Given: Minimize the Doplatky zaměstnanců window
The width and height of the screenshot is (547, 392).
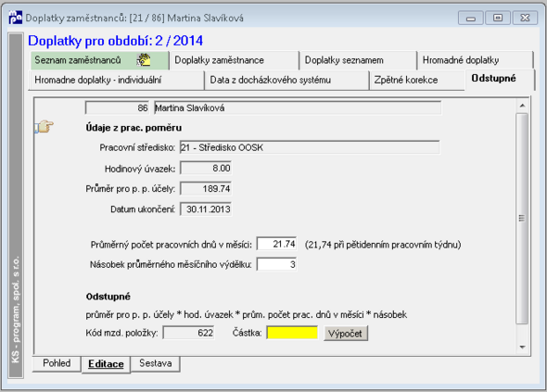Looking at the screenshot, I should coord(471,18).
